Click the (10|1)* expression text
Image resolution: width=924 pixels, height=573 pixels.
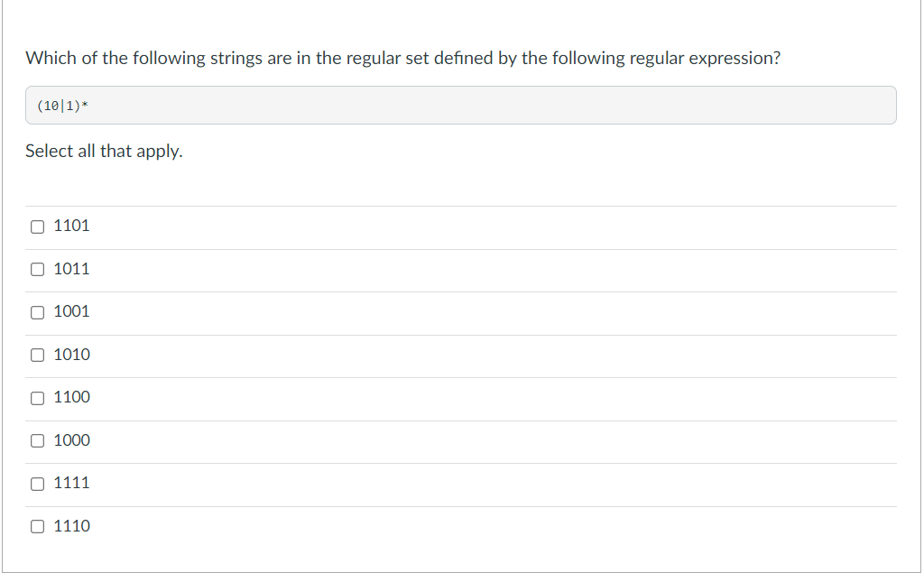60,105
